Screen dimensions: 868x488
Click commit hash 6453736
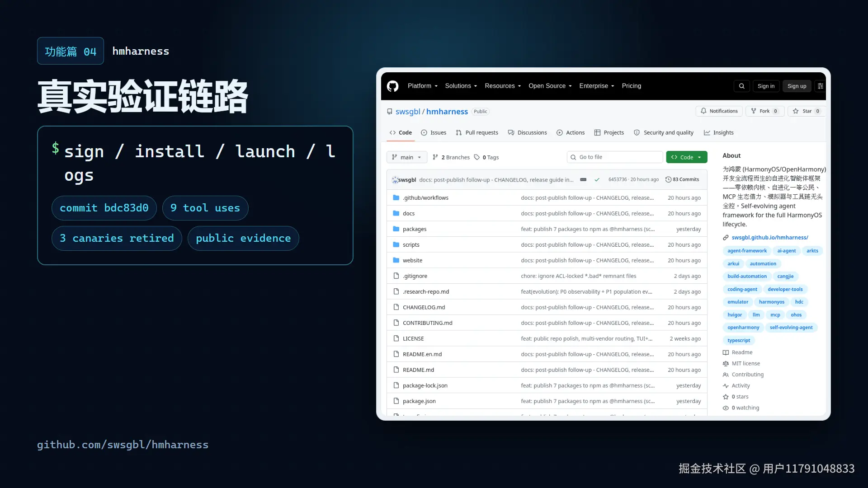pyautogui.click(x=618, y=180)
